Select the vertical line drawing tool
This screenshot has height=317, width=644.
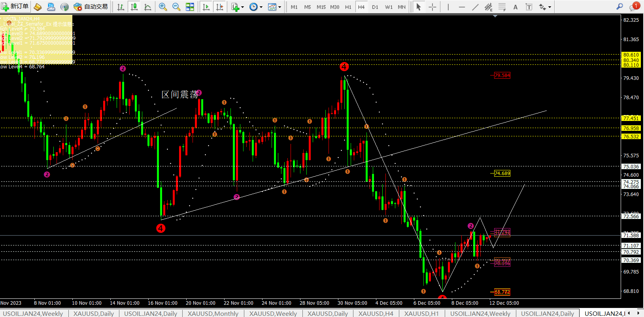click(448, 7)
